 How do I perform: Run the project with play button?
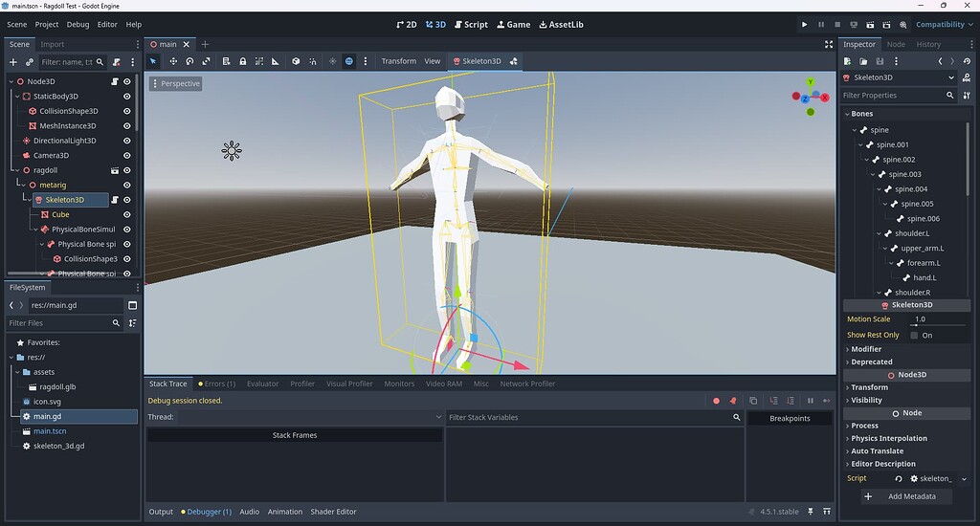click(804, 24)
